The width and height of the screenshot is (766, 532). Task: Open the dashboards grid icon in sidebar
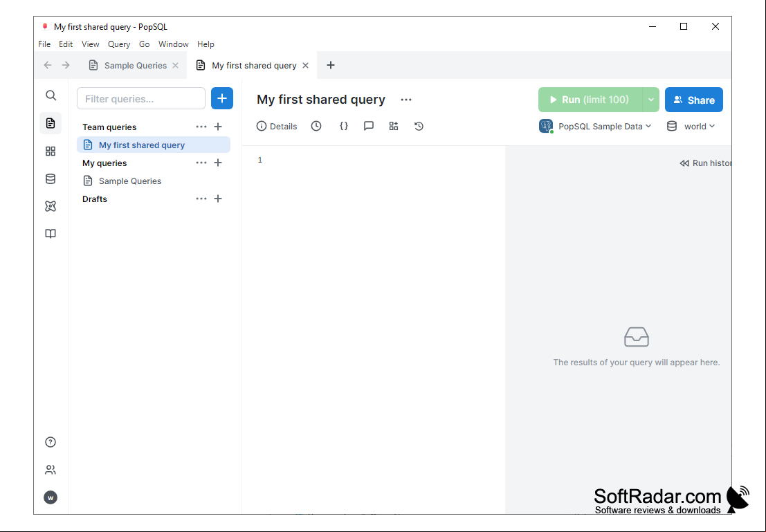[x=51, y=151]
